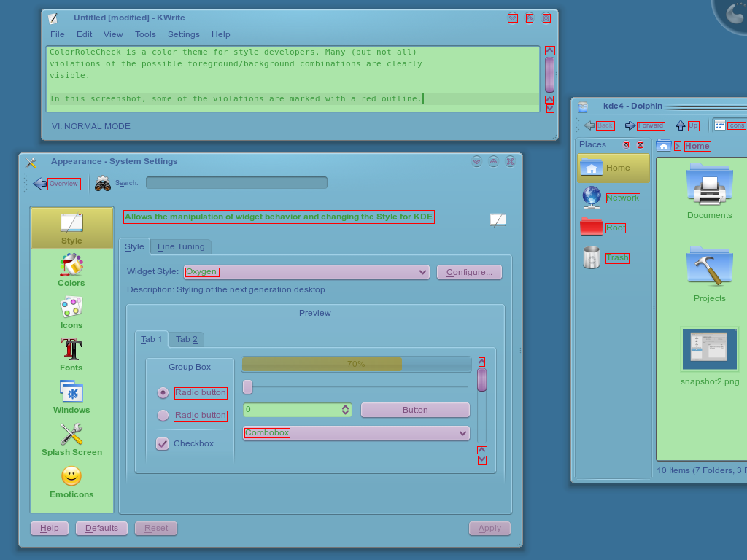Open the Fonts settings category
The height and width of the screenshot is (560, 747).
[71, 349]
